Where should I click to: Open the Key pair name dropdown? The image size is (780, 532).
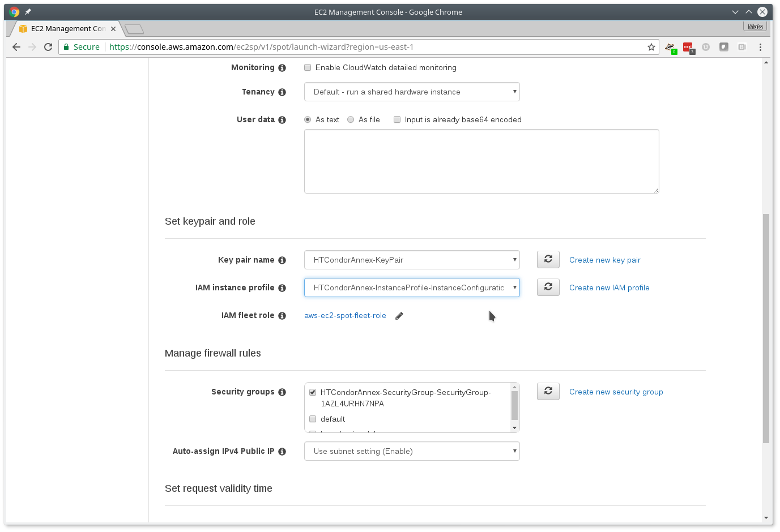(412, 260)
